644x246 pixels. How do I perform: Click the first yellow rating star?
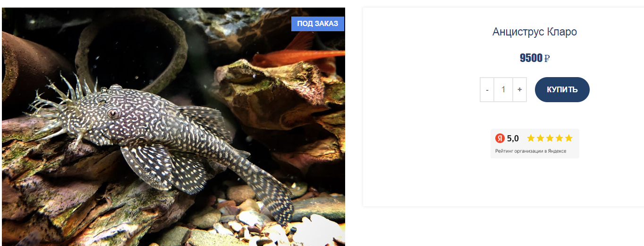tap(531, 138)
